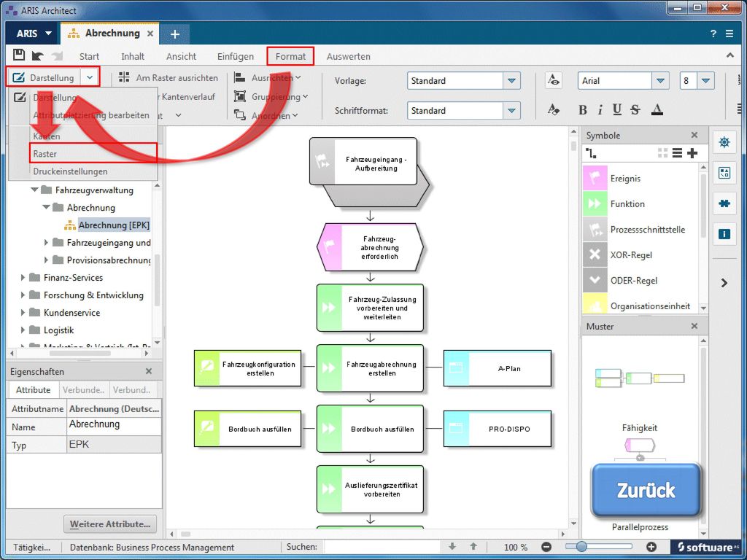This screenshot has height=560, width=747.
Task: Expand the Finanz-Services folder
Action: pyautogui.click(x=23, y=277)
